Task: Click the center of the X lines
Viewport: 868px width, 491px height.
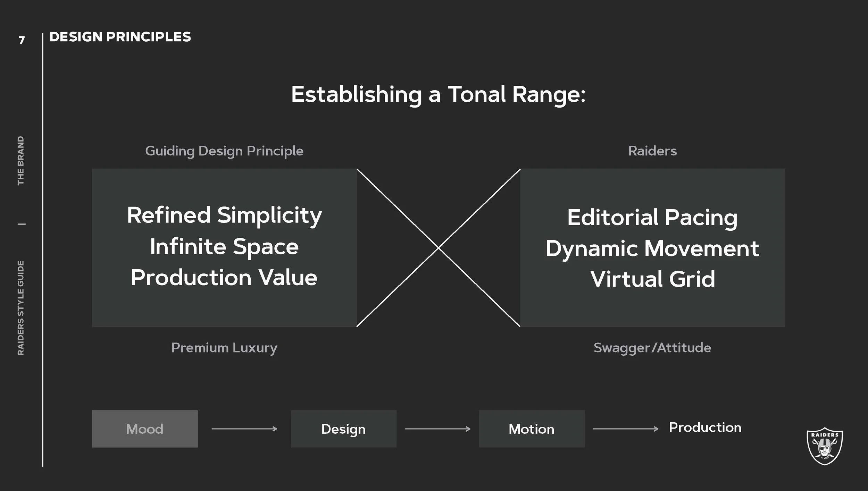Action: click(x=439, y=248)
